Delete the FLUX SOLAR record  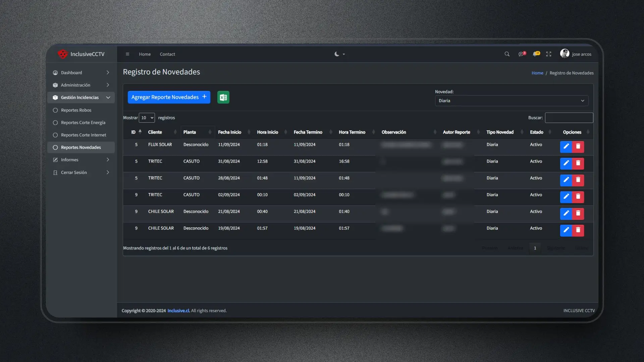click(x=578, y=146)
